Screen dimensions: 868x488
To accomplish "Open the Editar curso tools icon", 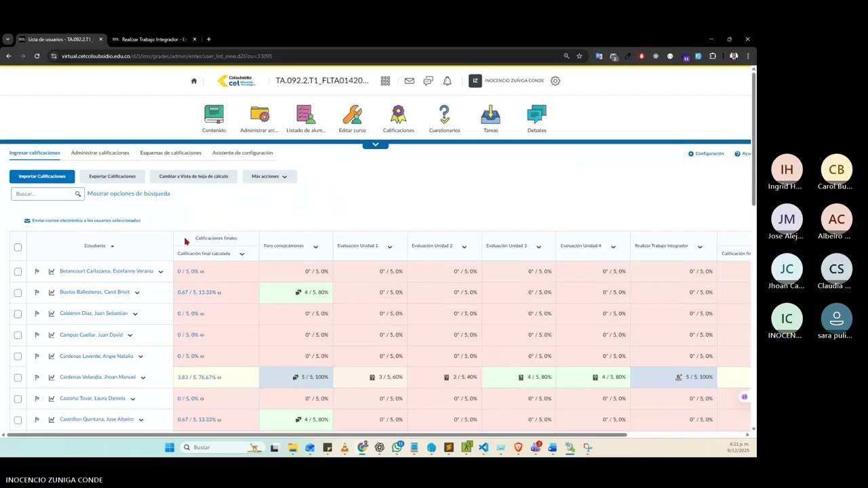I will pyautogui.click(x=352, y=114).
